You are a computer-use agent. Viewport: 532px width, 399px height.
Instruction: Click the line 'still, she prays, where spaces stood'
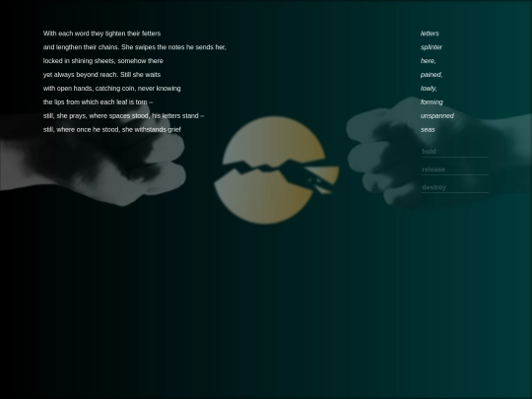click(123, 116)
